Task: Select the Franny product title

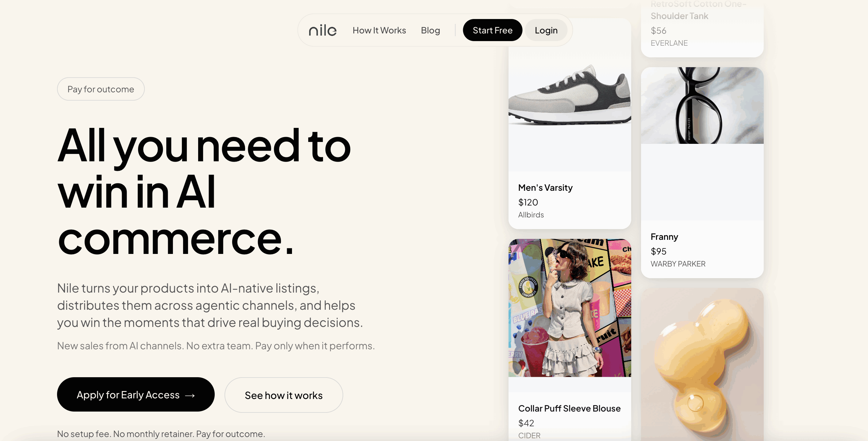Action: pos(664,237)
